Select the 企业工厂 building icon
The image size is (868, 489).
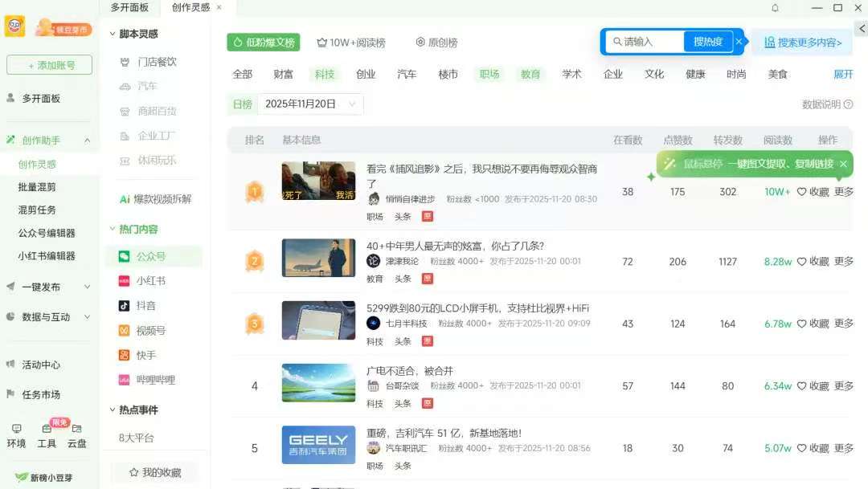(125, 136)
